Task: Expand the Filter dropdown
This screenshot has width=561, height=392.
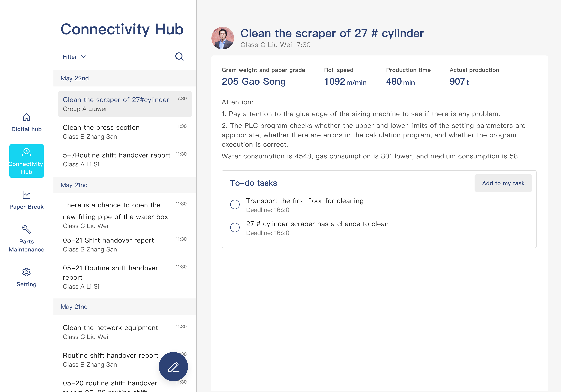Action: point(70,57)
